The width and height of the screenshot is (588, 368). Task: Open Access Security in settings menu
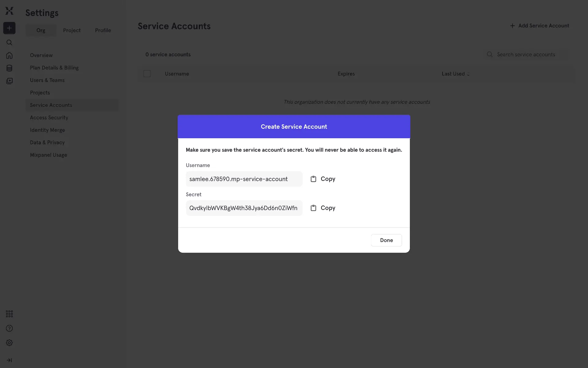coord(49,118)
